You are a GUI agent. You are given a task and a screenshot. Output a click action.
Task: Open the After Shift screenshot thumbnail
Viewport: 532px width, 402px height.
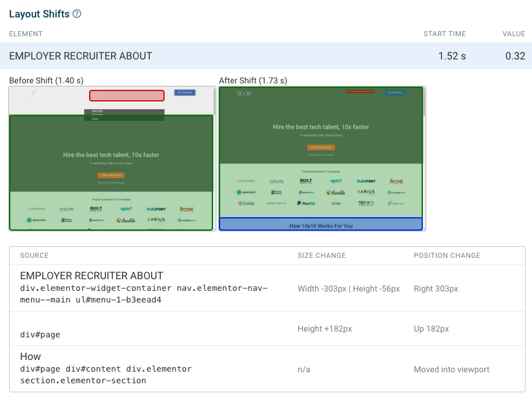[322, 158]
